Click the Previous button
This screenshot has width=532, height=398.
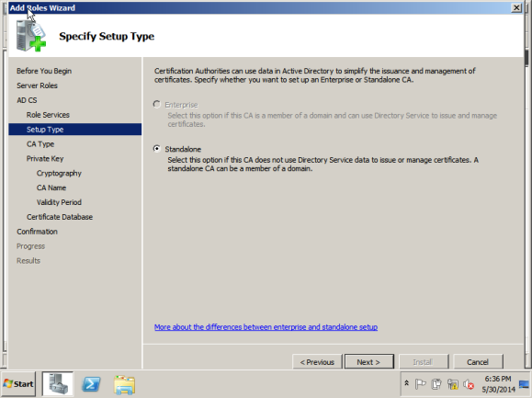tap(317, 362)
